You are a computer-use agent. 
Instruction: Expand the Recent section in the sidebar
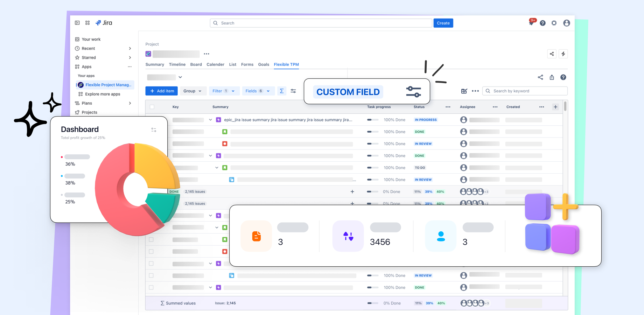[130, 48]
